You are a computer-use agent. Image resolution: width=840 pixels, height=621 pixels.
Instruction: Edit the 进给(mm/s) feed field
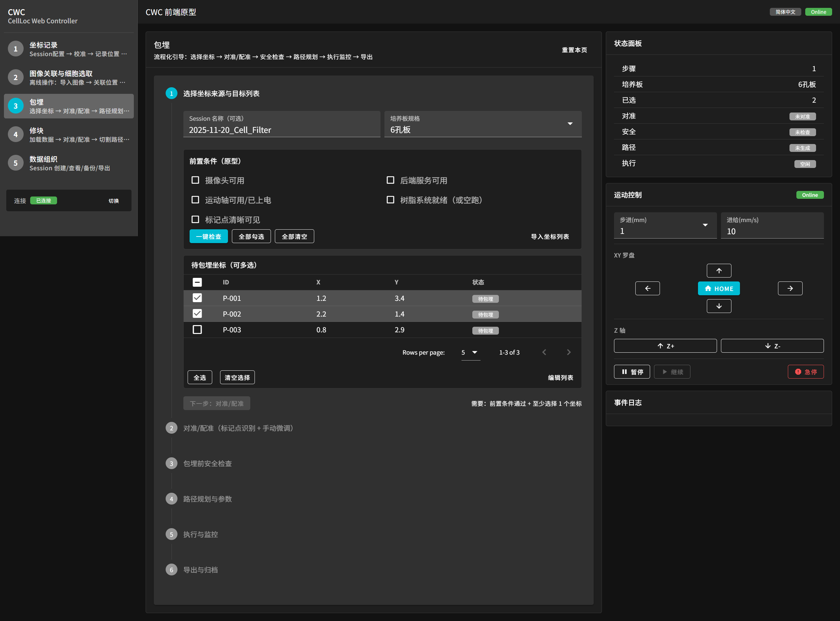(772, 226)
